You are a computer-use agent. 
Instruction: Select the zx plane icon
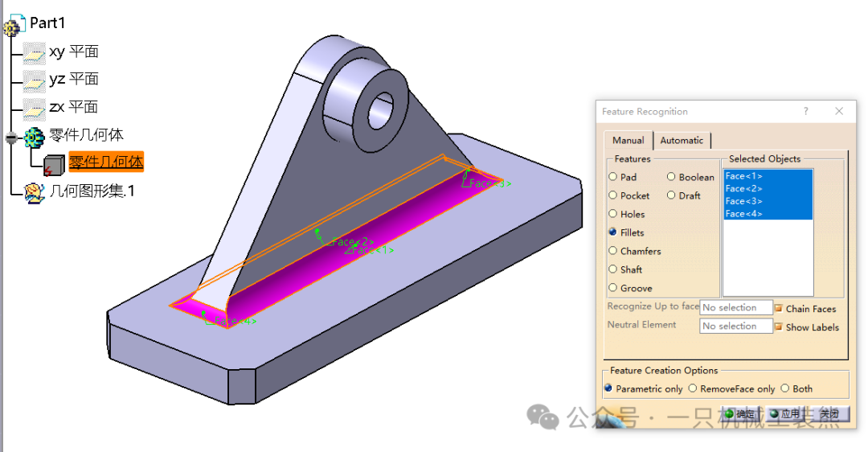[34, 109]
